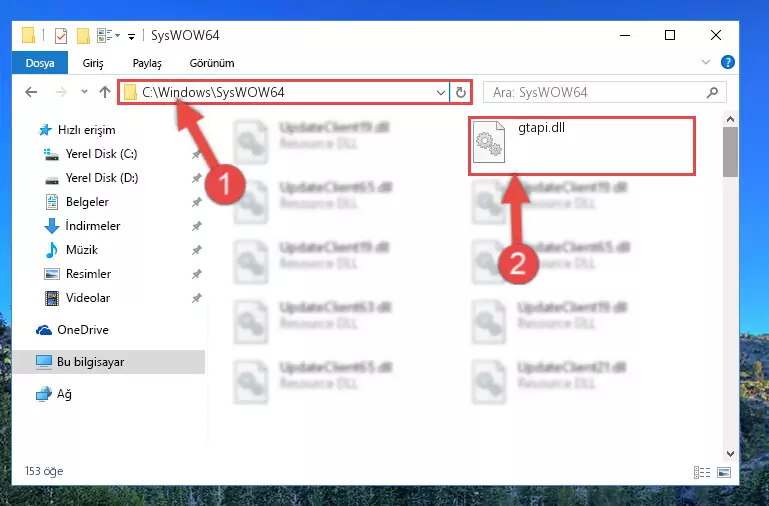Click the scrollbar down arrow
The image size is (769, 506).
[730, 454]
